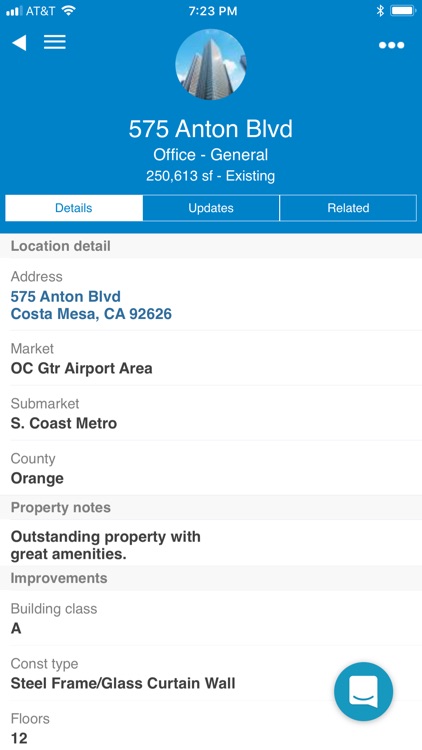
Task: Switch to the Details tab
Action: pyautogui.click(x=74, y=208)
